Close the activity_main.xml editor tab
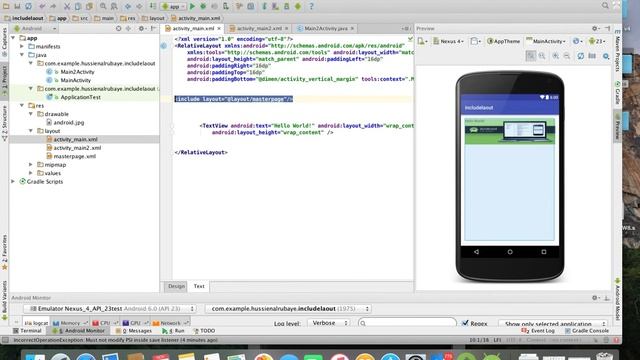The image size is (640, 360). 219,29
